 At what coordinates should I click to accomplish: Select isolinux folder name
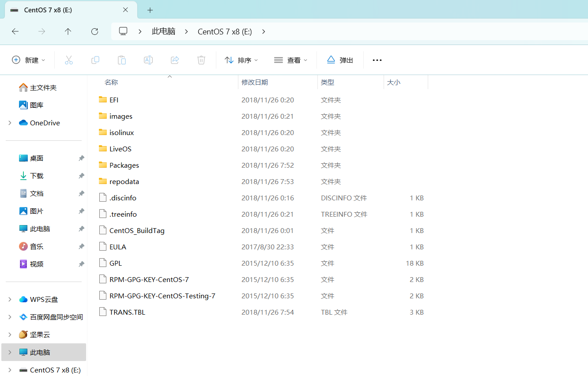(122, 132)
